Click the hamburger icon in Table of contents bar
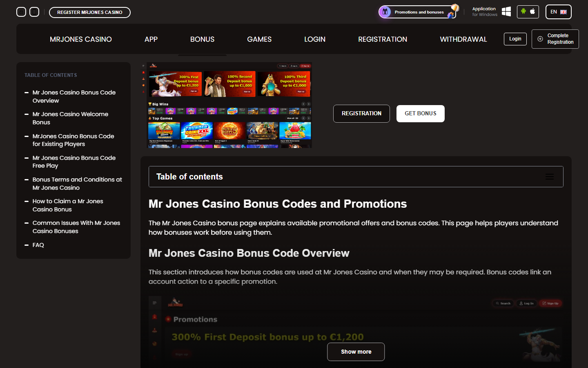Image resolution: width=588 pixels, height=368 pixels. pos(550,177)
